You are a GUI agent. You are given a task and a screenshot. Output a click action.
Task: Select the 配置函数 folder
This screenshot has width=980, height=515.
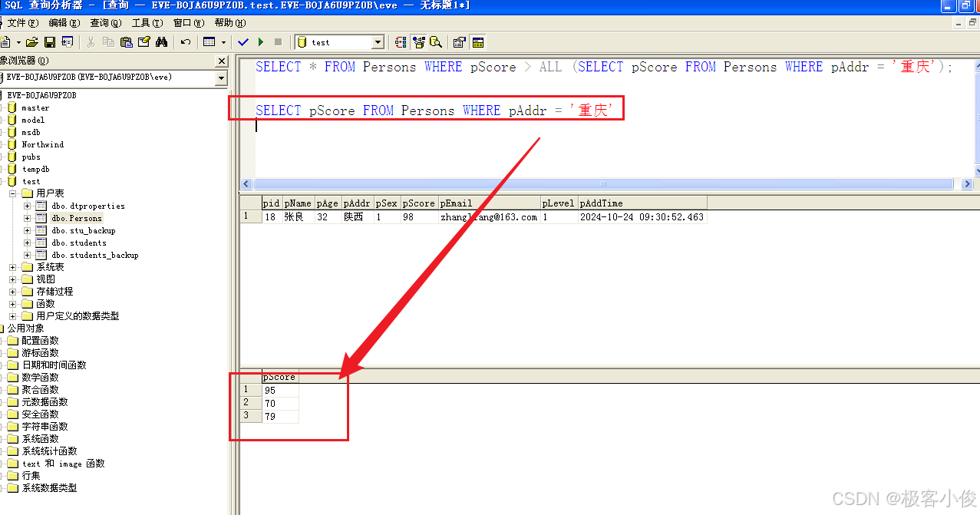point(40,341)
